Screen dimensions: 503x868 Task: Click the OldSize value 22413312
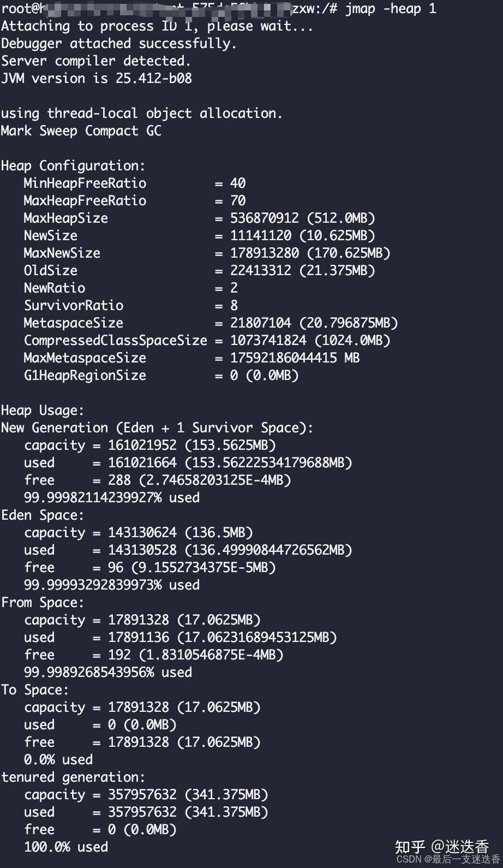[261, 271]
